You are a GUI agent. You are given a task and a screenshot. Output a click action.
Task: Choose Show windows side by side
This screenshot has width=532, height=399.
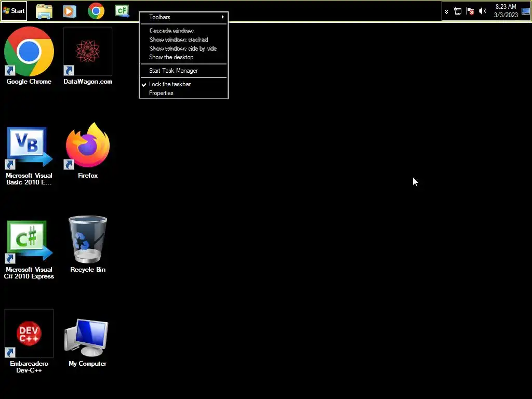click(183, 48)
